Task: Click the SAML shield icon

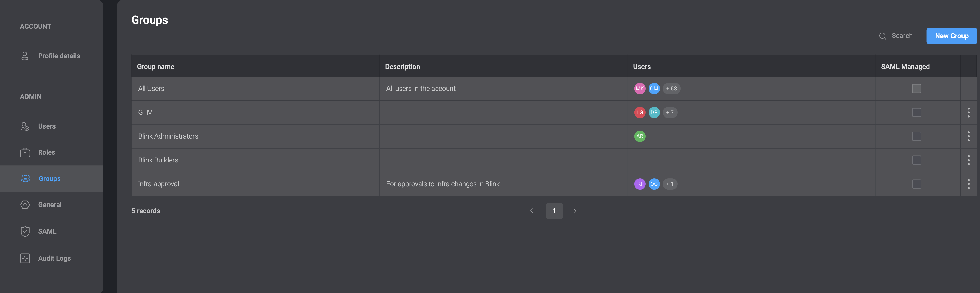Action: coord(25,231)
